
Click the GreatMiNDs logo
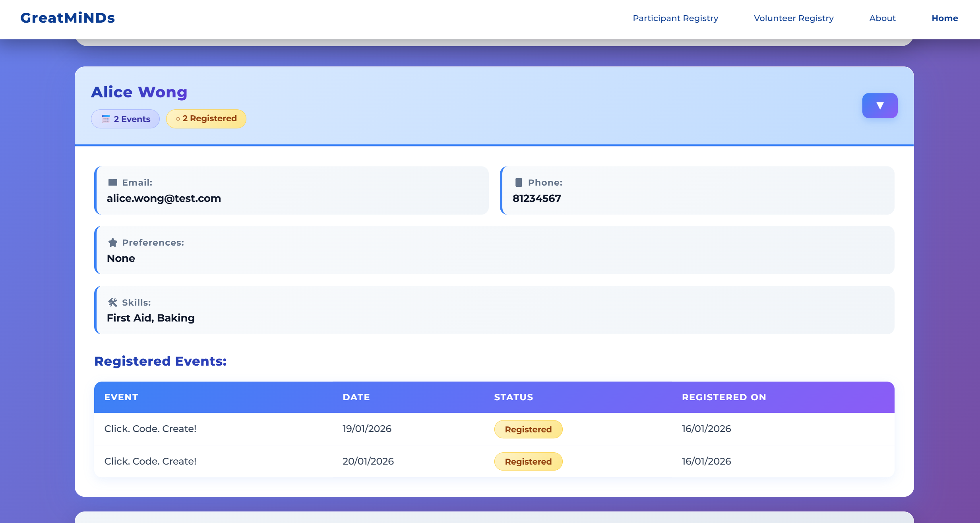[x=68, y=18]
